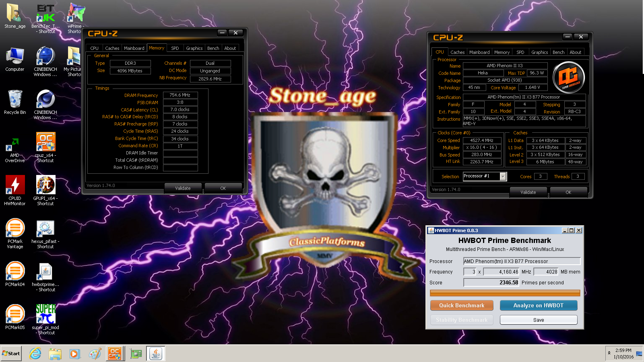Show hidden tray icons arrow

click(609, 353)
